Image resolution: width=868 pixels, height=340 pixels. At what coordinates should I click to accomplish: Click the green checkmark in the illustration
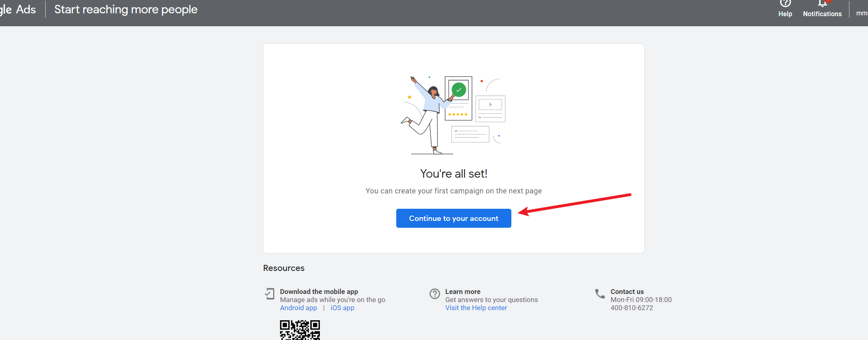coord(458,90)
